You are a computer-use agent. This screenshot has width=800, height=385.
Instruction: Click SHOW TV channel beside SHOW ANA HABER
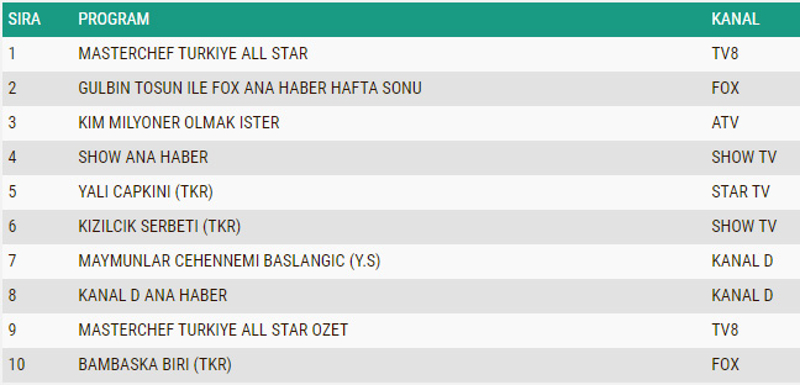pyautogui.click(x=744, y=157)
